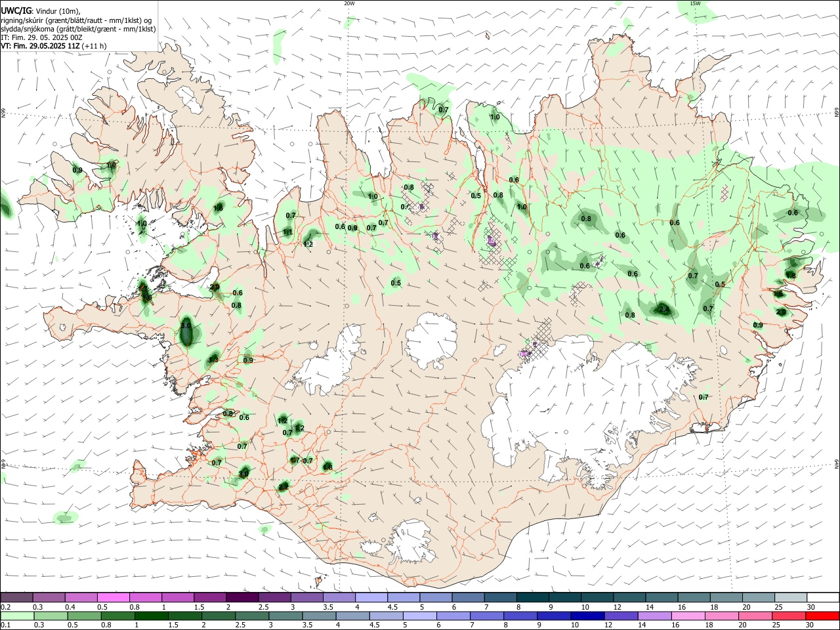Click the '0.4' label in top legend
This screenshot has width=840, height=630.
click(70, 607)
